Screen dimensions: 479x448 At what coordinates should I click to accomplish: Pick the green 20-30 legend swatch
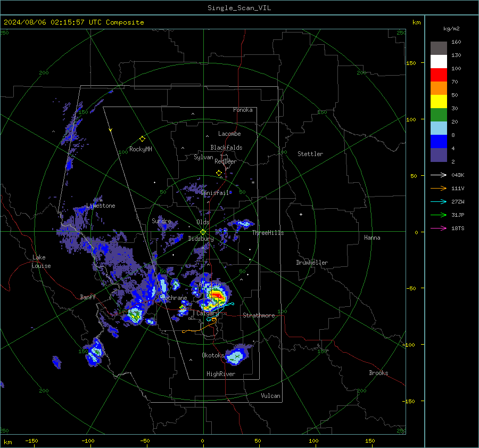439,115
